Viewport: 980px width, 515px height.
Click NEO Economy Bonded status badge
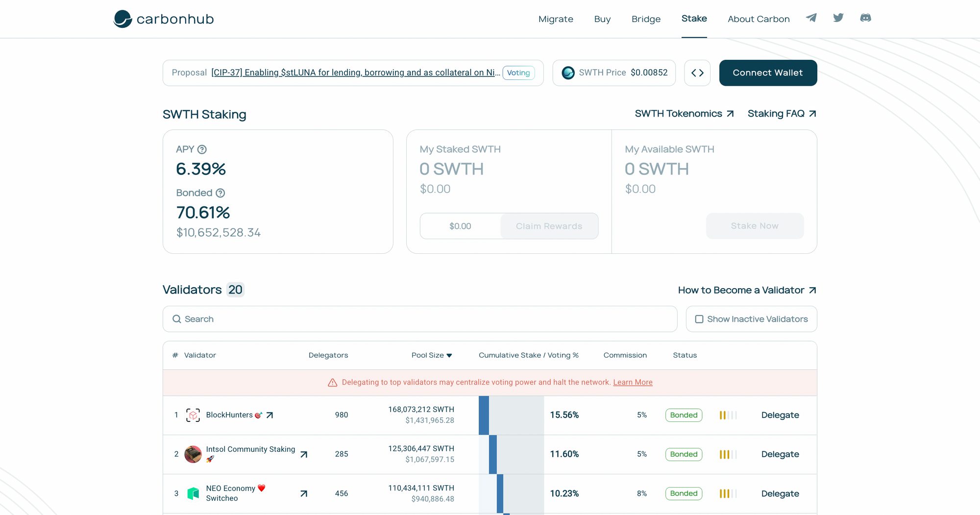pyautogui.click(x=684, y=493)
